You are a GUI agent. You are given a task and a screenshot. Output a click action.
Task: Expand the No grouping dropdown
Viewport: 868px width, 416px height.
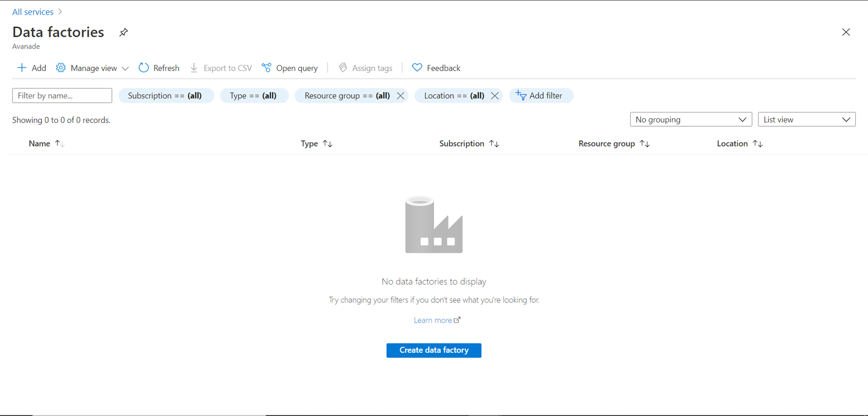coord(691,119)
